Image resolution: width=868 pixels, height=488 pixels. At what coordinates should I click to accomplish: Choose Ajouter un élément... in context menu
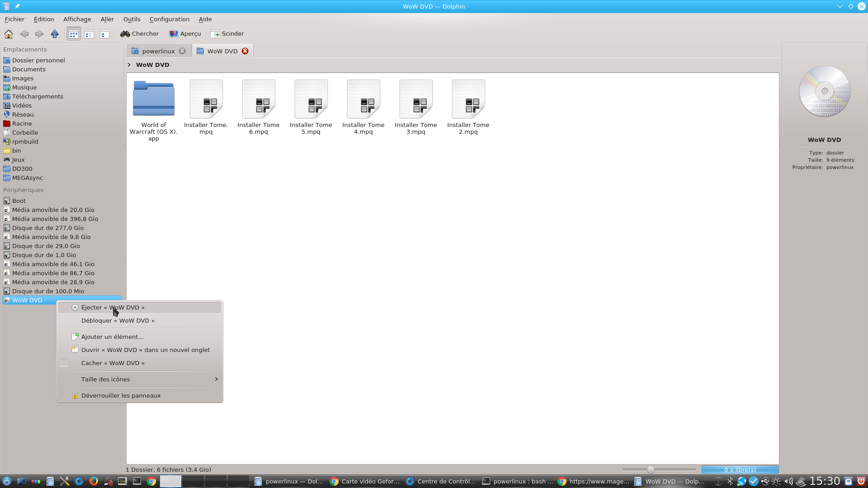(x=140, y=337)
